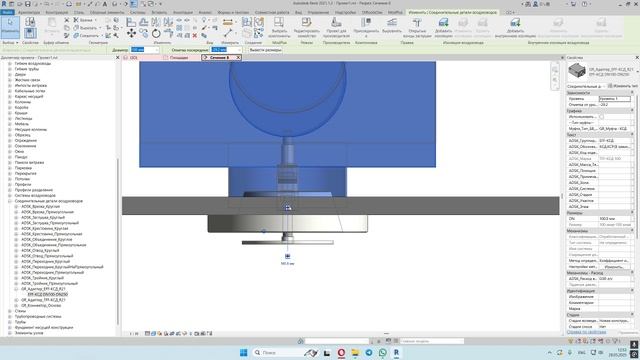Viewport: 640px width, 360px height.
Task: Click the Thin Lines icon in quick access toolbar
Action: tap(134, 4)
